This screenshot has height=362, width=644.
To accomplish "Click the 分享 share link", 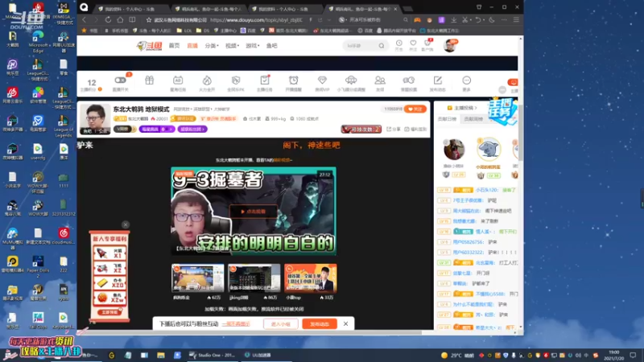I will click(394, 129).
